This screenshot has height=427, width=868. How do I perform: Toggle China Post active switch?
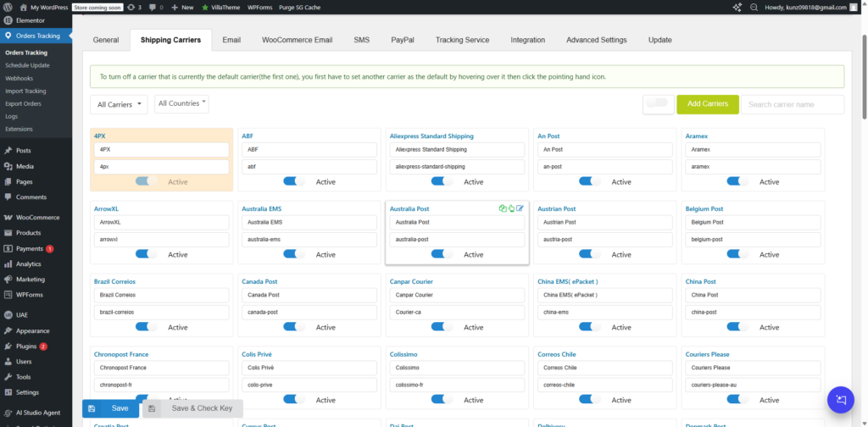[737, 327]
